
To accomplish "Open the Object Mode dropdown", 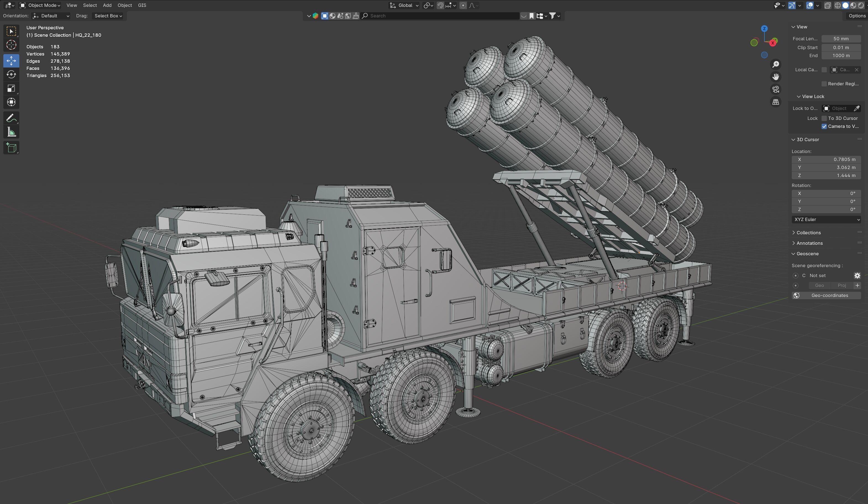I will (x=40, y=5).
